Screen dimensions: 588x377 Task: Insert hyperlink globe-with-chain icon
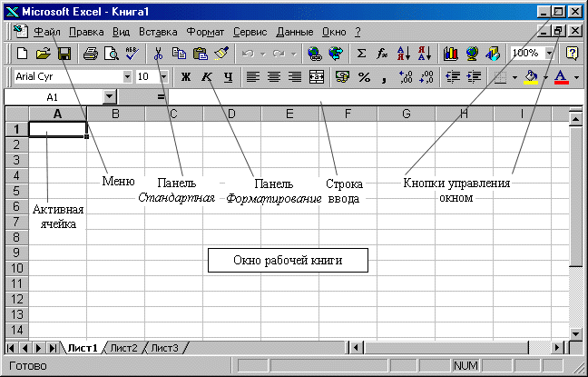315,54
